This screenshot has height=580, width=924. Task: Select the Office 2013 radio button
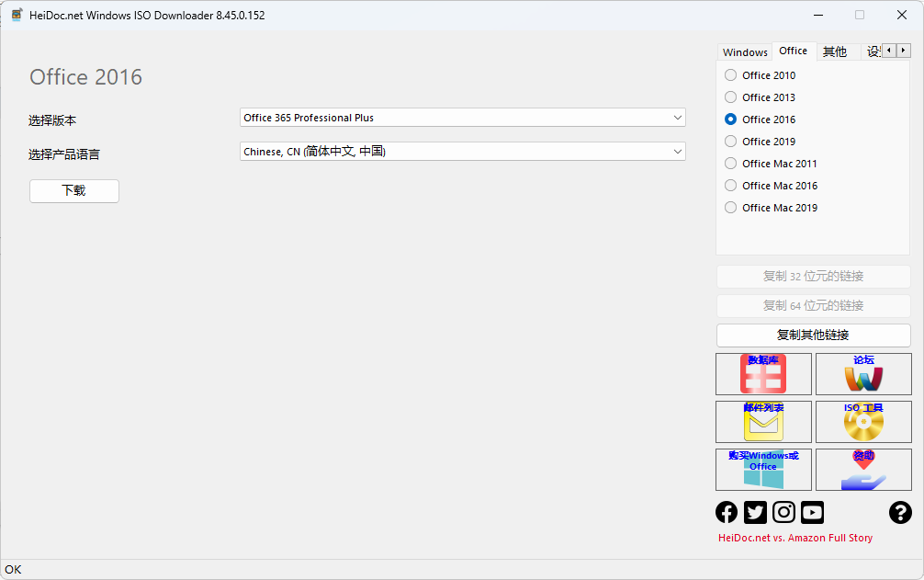point(731,97)
